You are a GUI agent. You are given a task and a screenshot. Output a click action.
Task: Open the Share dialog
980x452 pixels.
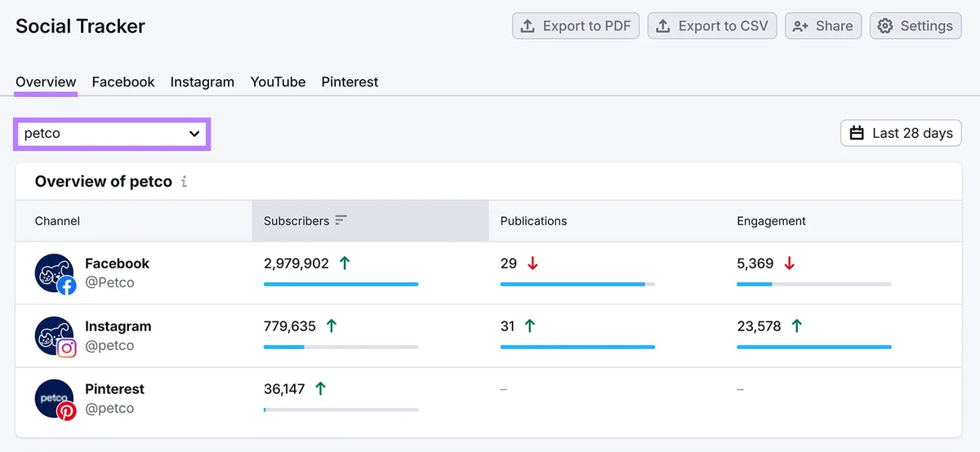click(823, 25)
